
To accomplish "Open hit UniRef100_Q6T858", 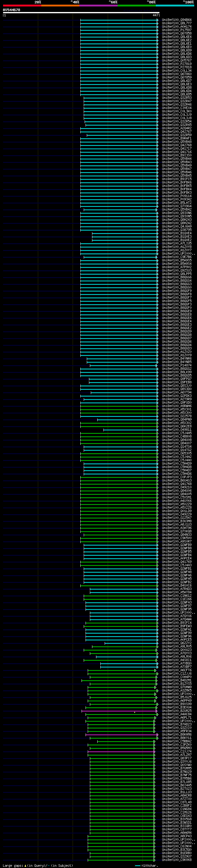I will (x=176, y=33).
